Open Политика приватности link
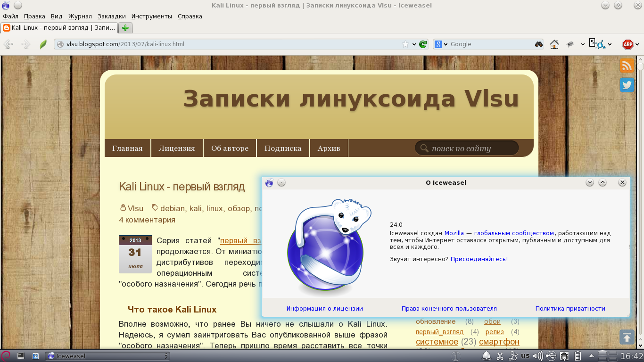644x362 pixels. [570, 308]
